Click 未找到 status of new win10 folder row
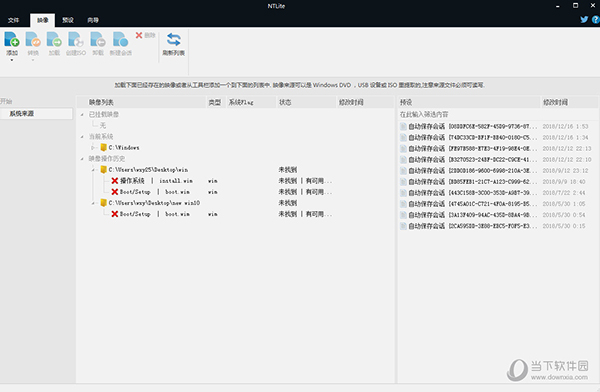This screenshot has width=600, height=392. pyautogui.click(x=288, y=203)
